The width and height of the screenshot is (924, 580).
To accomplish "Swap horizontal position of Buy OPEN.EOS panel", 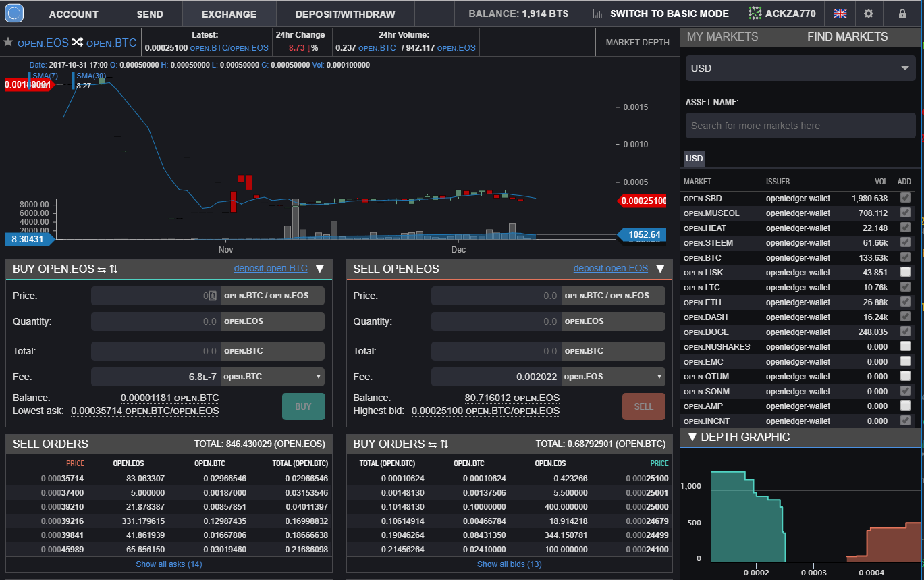I will click(101, 269).
